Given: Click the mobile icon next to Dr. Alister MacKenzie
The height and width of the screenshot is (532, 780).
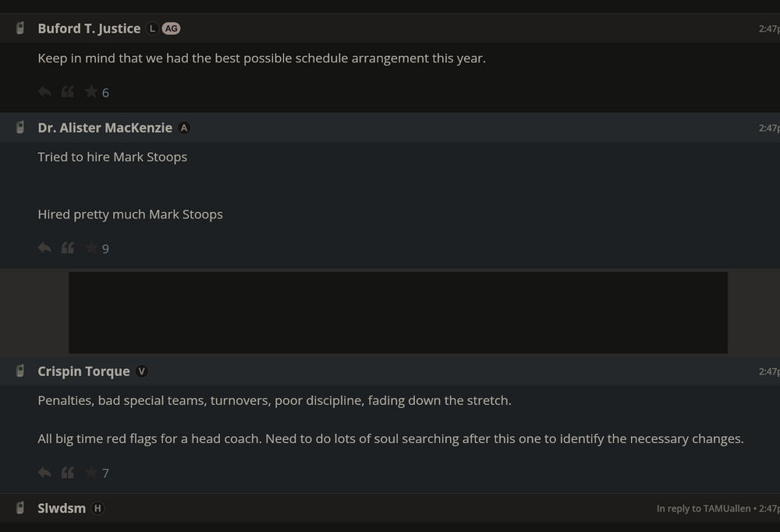Looking at the screenshot, I should click(x=19, y=127).
